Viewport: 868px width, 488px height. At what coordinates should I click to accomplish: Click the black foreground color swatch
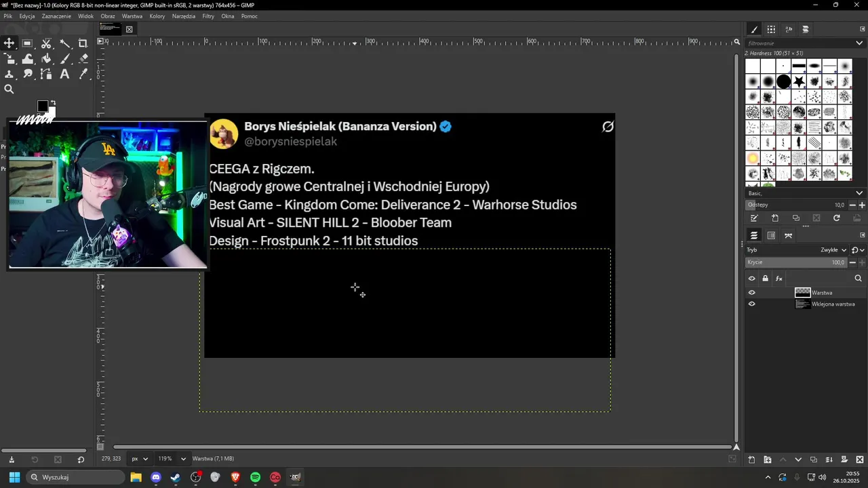pyautogui.click(x=43, y=106)
